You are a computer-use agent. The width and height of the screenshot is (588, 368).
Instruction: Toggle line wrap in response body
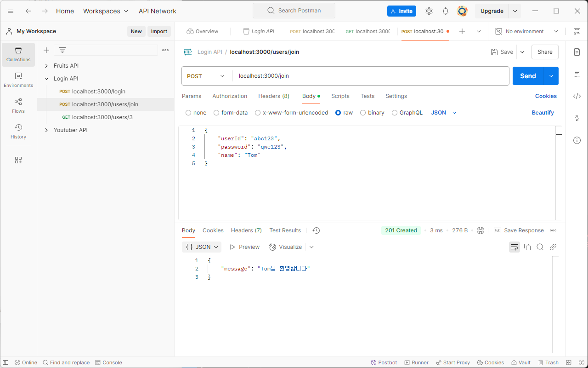click(514, 247)
